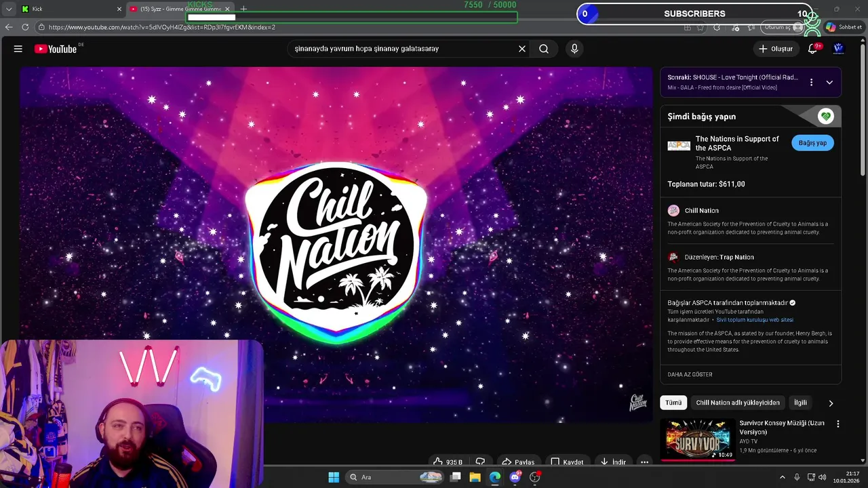Image resolution: width=868 pixels, height=488 pixels.
Task: Open a new browser tab
Action: point(243,9)
